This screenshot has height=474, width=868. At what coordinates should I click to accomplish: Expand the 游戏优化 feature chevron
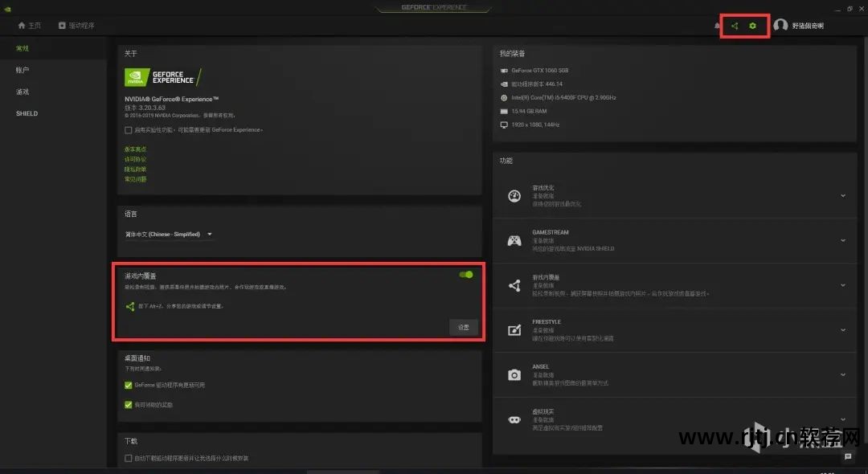tap(843, 196)
